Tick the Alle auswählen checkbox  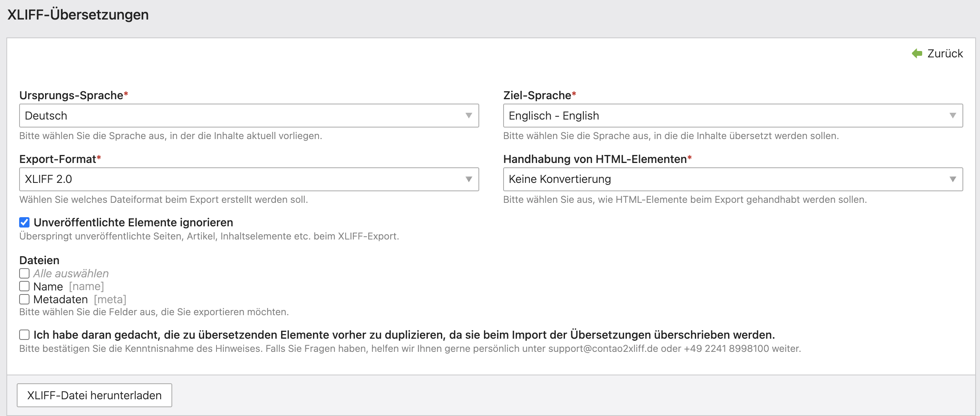[24, 273]
